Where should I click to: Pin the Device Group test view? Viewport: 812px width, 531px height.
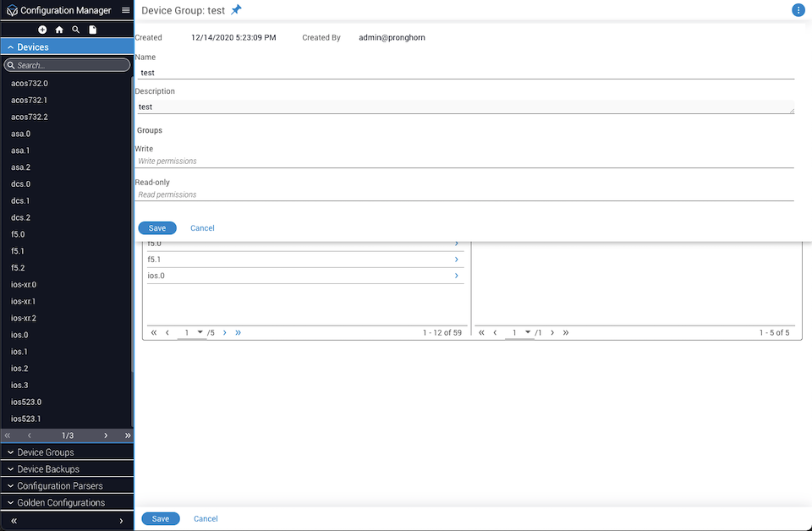pos(236,10)
